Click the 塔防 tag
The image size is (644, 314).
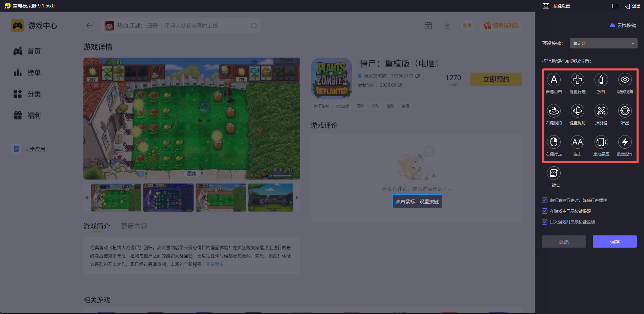(375, 106)
